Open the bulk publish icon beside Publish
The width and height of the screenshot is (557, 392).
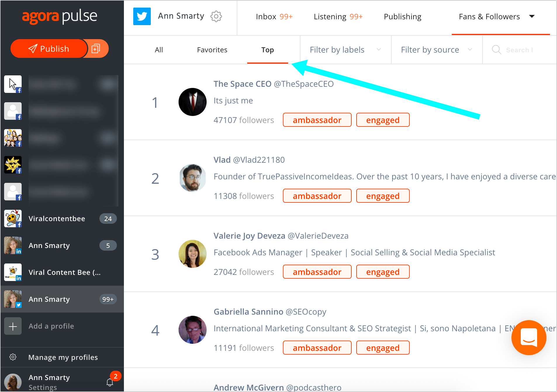click(x=96, y=48)
